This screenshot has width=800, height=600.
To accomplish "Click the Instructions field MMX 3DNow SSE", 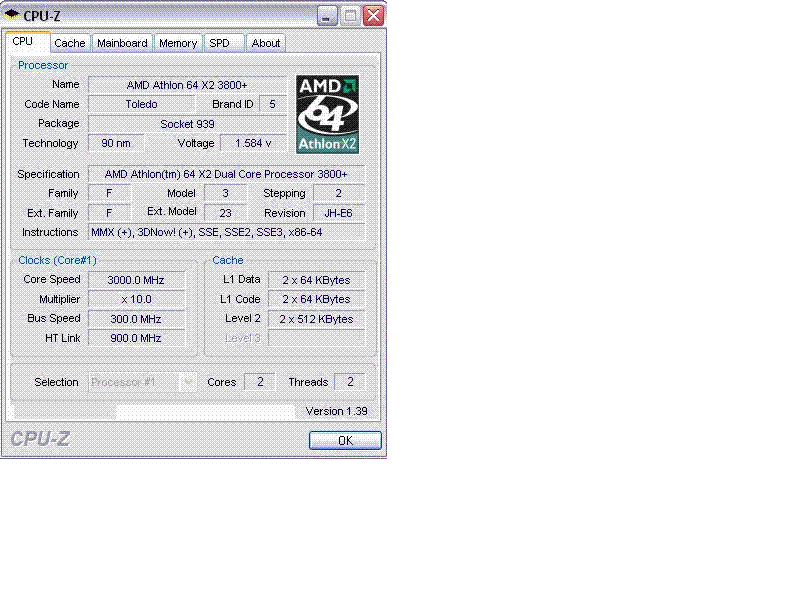I will [226, 233].
